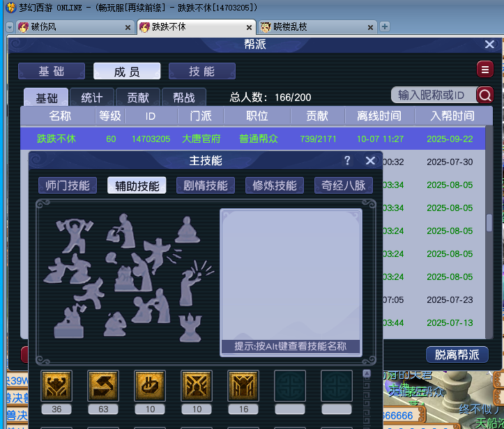The width and height of the screenshot is (504, 429).
Task: Click the weightlifter skill silhouette
Action: 75,235
